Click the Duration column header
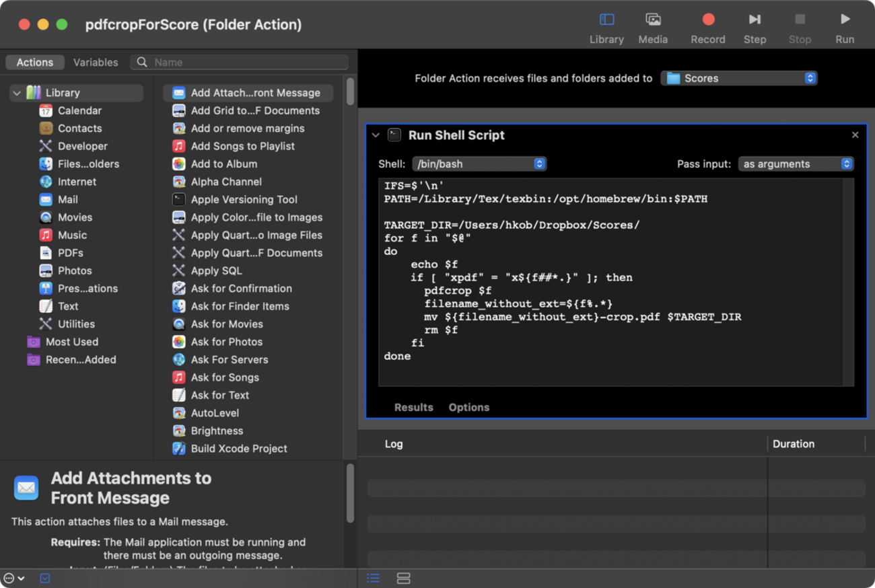This screenshot has width=875, height=588. (x=794, y=444)
